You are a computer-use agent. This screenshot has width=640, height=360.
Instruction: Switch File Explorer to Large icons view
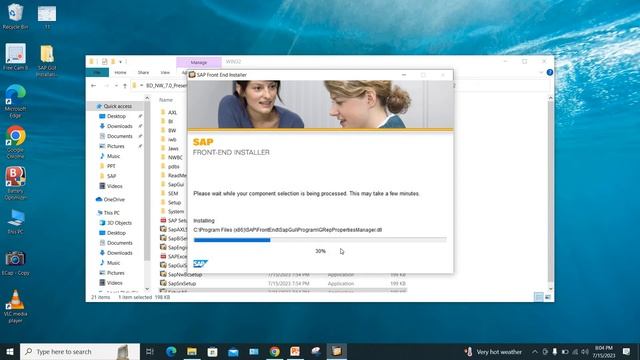(548, 297)
